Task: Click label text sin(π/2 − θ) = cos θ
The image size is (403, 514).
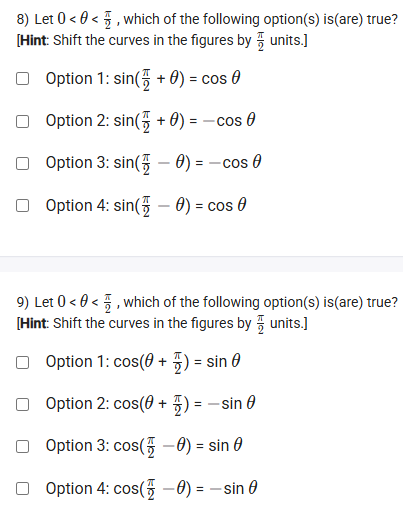Action: click(180, 206)
